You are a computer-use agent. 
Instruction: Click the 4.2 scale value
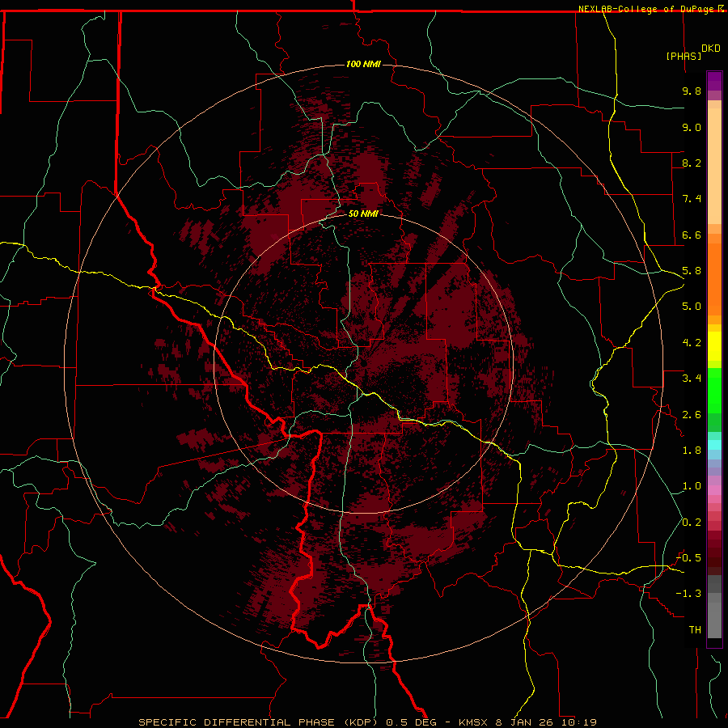coord(691,343)
